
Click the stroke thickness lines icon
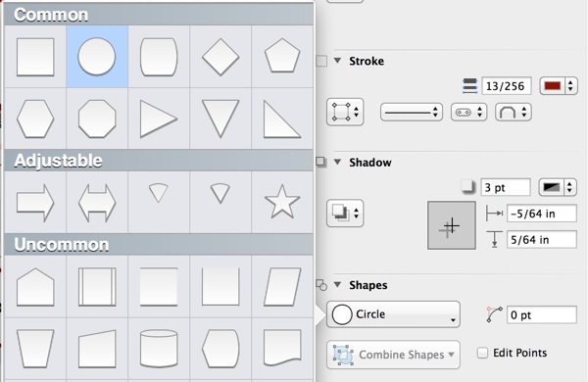469,86
